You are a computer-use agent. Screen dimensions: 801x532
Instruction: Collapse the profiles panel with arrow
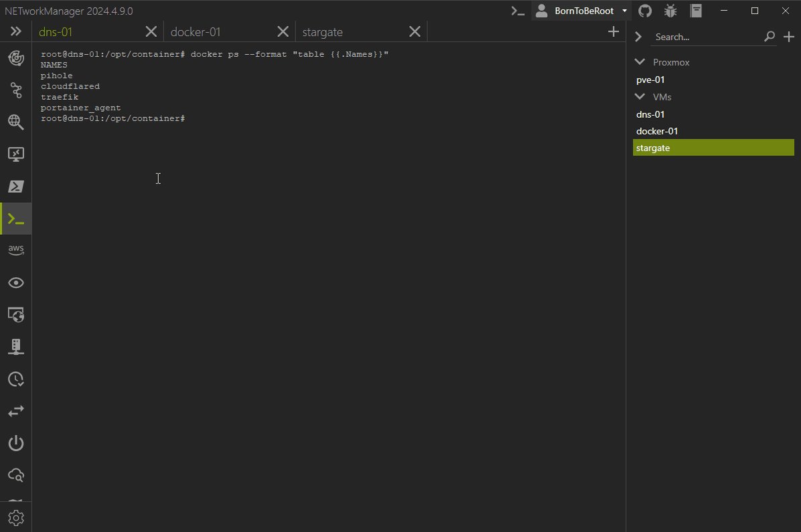638,37
